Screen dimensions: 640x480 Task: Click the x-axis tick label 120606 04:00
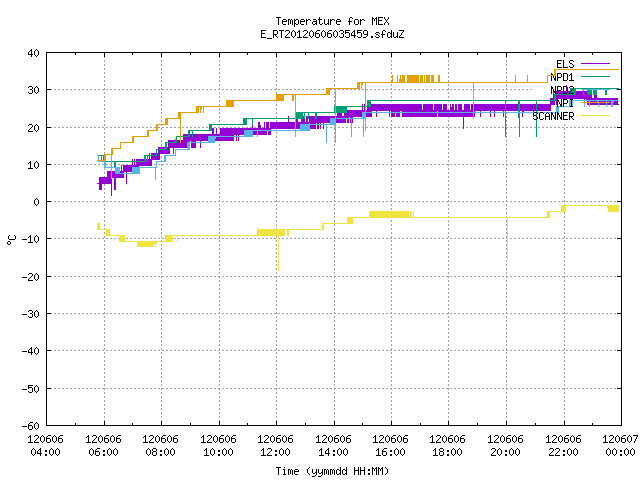tap(45, 446)
